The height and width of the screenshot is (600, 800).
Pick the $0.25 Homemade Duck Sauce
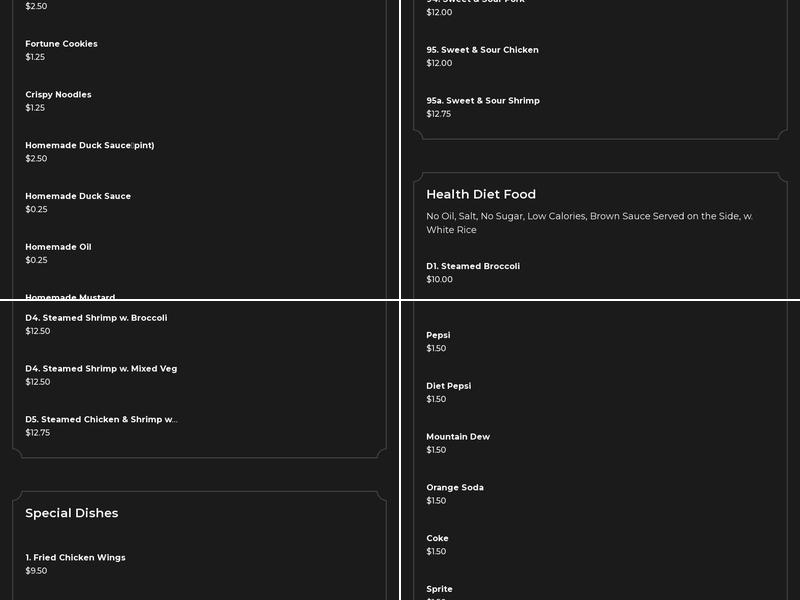(x=78, y=197)
